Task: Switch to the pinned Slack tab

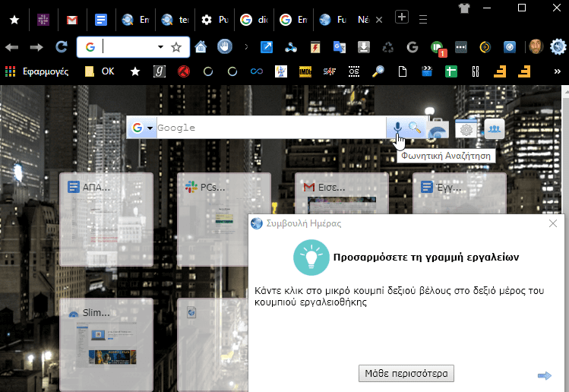Action: 43,20
